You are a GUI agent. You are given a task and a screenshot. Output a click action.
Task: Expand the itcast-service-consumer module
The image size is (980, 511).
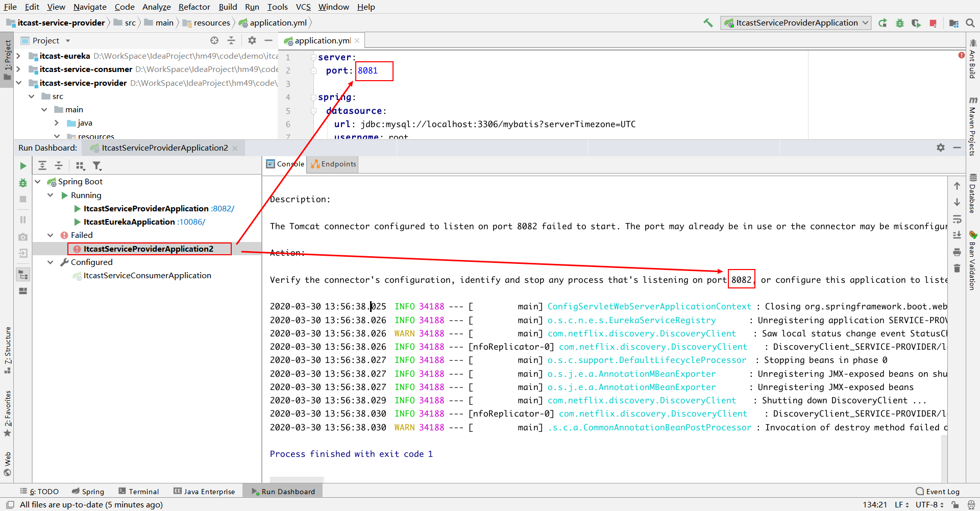pos(18,69)
